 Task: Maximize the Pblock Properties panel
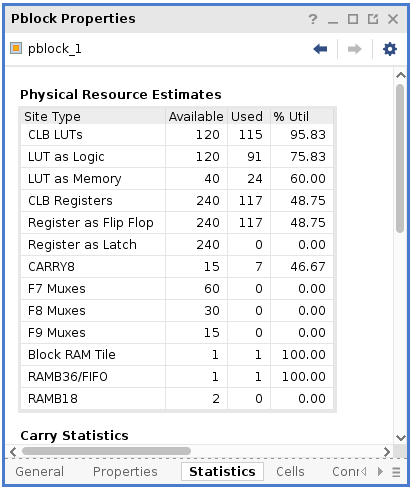(353, 19)
